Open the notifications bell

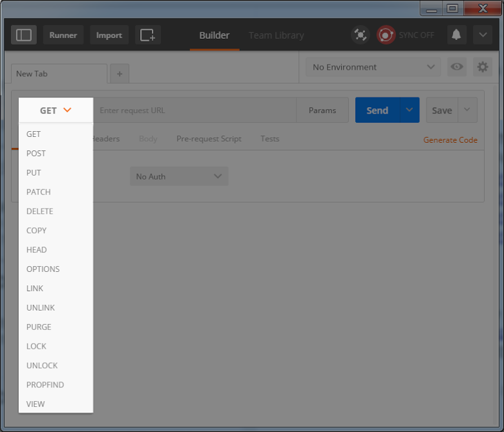(x=456, y=35)
